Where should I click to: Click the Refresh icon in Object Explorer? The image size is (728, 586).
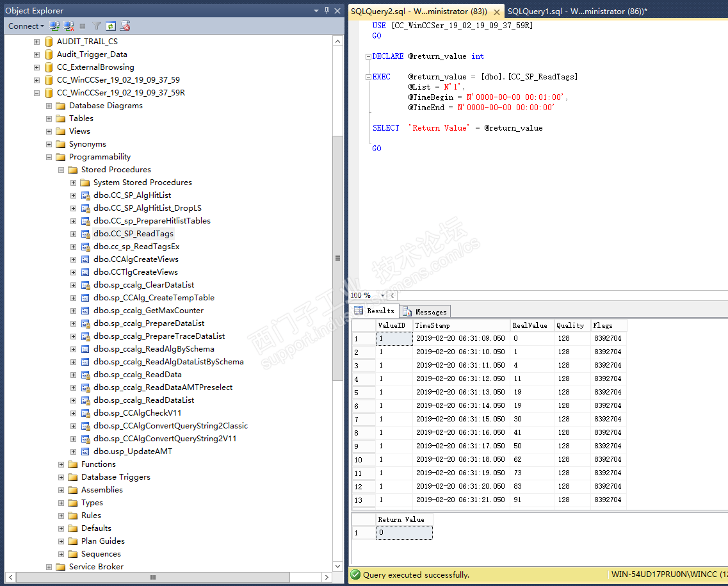click(111, 26)
